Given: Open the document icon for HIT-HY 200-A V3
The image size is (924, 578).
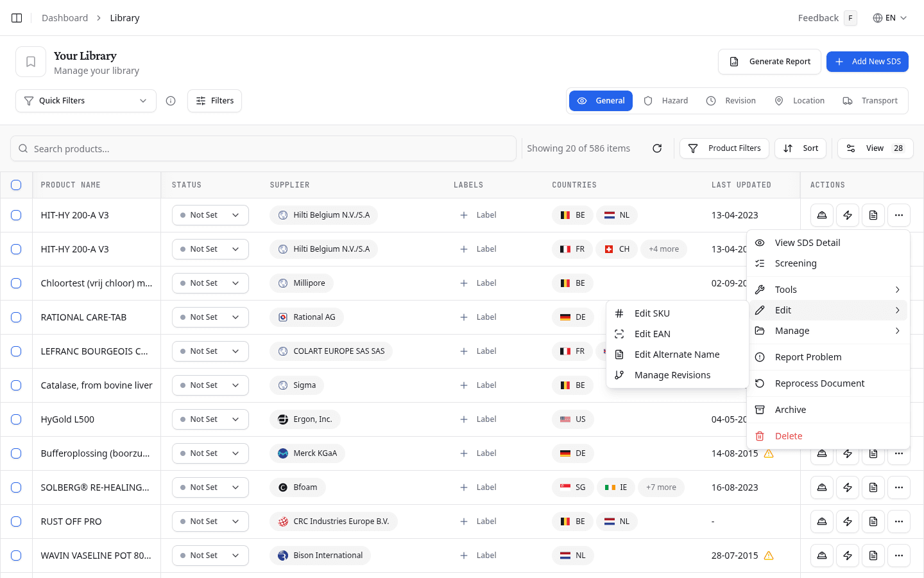Looking at the screenshot, I should click(873, 215).
